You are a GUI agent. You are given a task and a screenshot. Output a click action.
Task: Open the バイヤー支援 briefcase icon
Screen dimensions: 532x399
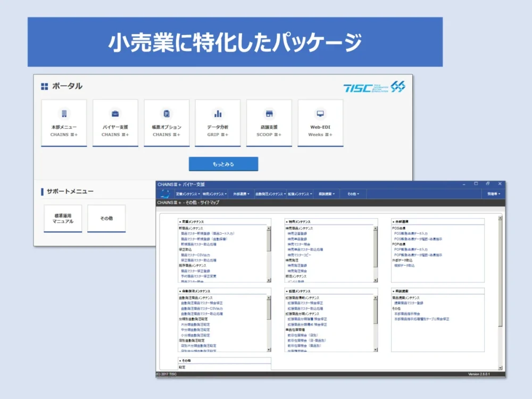pyautogui.click(x=115, y=122)
